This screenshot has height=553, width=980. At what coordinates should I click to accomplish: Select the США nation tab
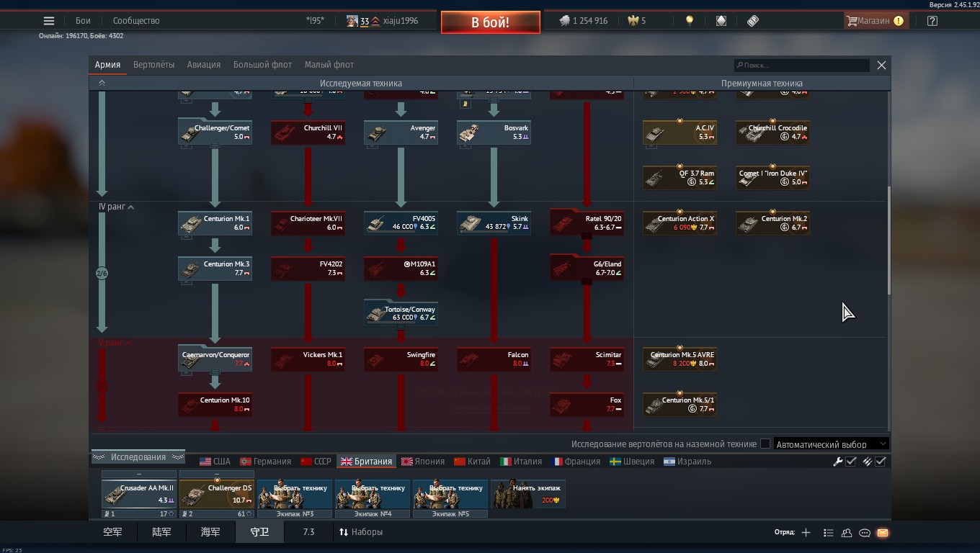click(x=215, y=462)
